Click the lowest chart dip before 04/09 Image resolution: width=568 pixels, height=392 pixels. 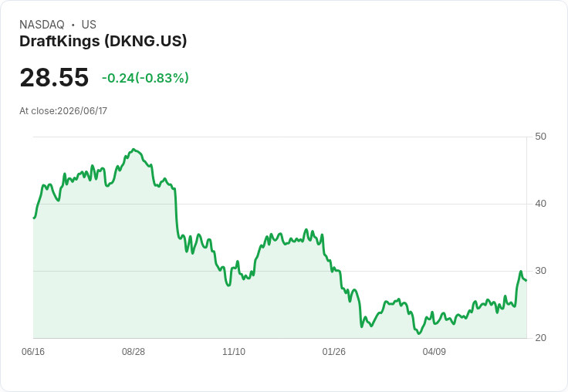click(x=419, y=333)
